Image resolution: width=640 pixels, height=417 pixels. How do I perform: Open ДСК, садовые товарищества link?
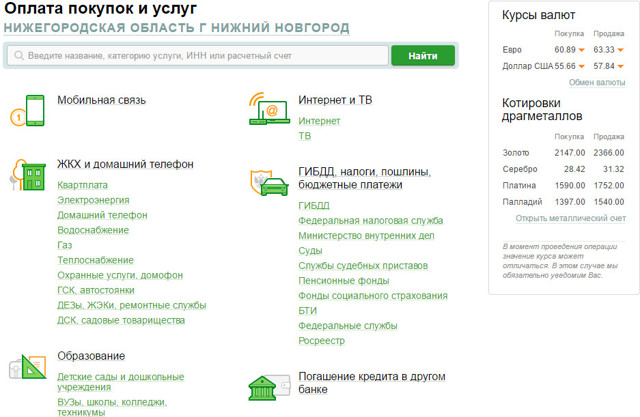point(121,320)
